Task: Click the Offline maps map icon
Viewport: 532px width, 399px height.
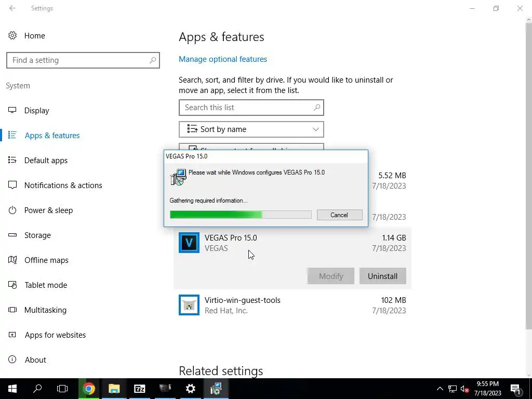Action: (12, 260)
